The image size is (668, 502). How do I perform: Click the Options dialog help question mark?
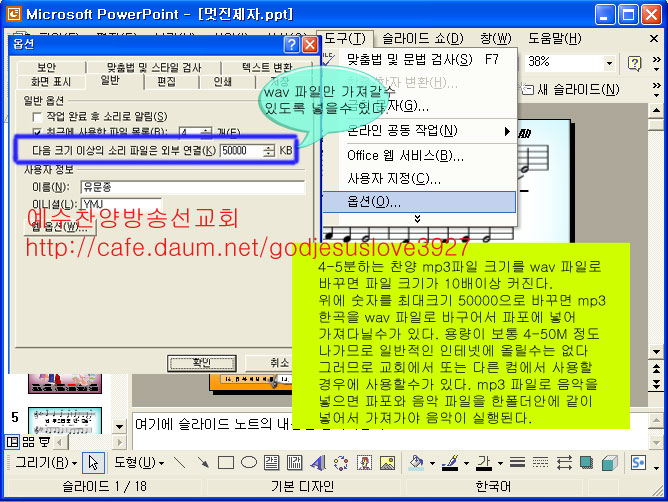pyautogui.click(x=291, y=44)
